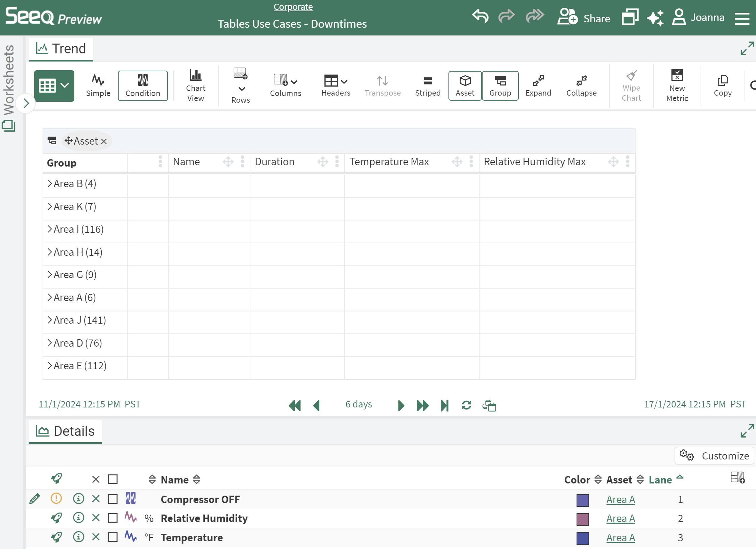Toggle Striped table rows

(428, 86)
